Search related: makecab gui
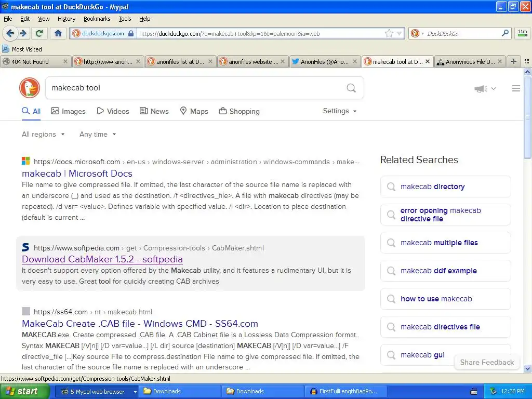Image resolution: width=532 pixels, height=399 pixels. tap(422, 355)
